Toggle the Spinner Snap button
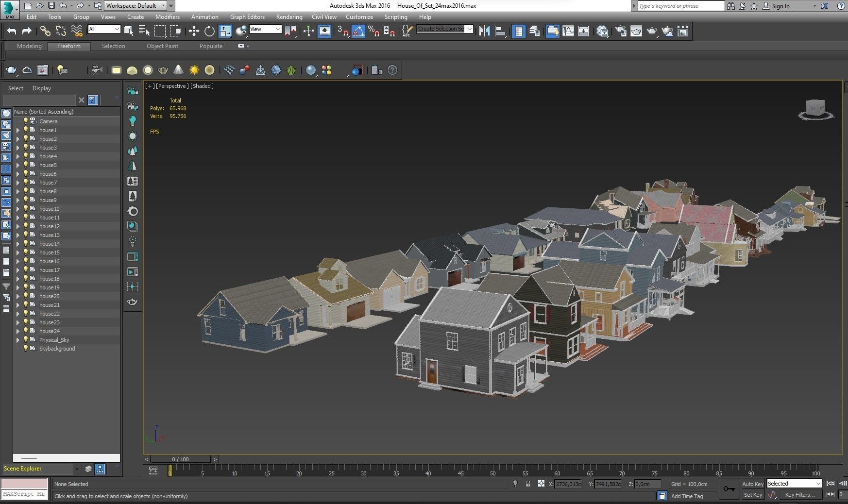Viewport: 848px width, 504px height. click(389, 31)
